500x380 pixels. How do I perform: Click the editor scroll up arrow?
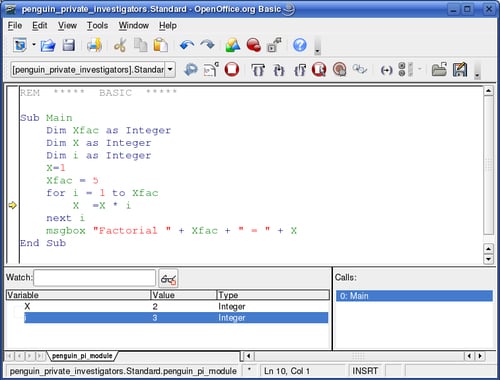488,91
